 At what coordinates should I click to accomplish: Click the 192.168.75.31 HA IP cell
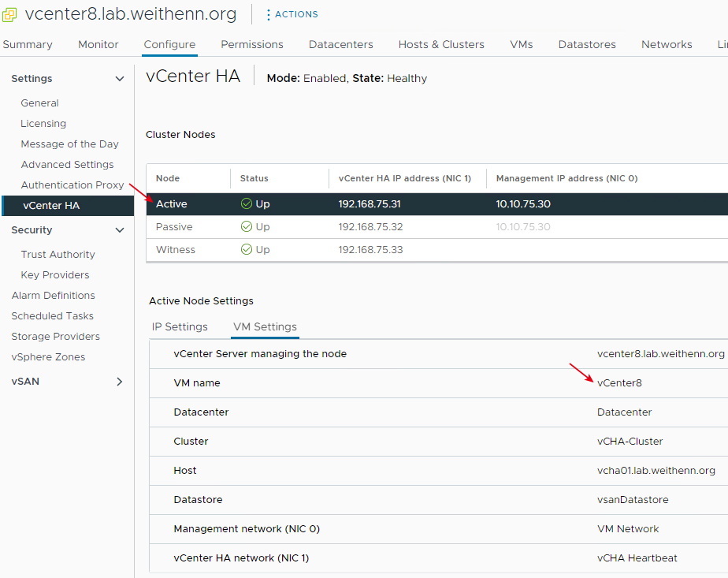tap(369, 204)
